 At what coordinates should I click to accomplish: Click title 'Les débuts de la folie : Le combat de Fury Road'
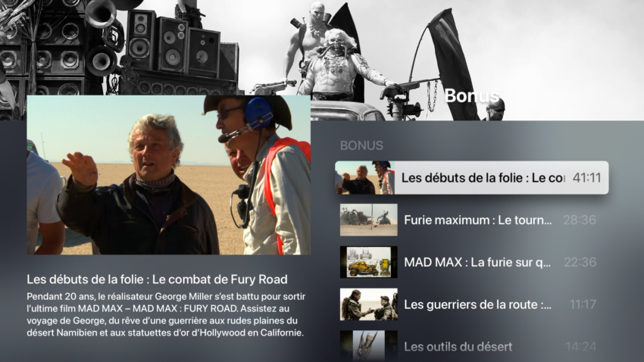click(x=157, y=279)
